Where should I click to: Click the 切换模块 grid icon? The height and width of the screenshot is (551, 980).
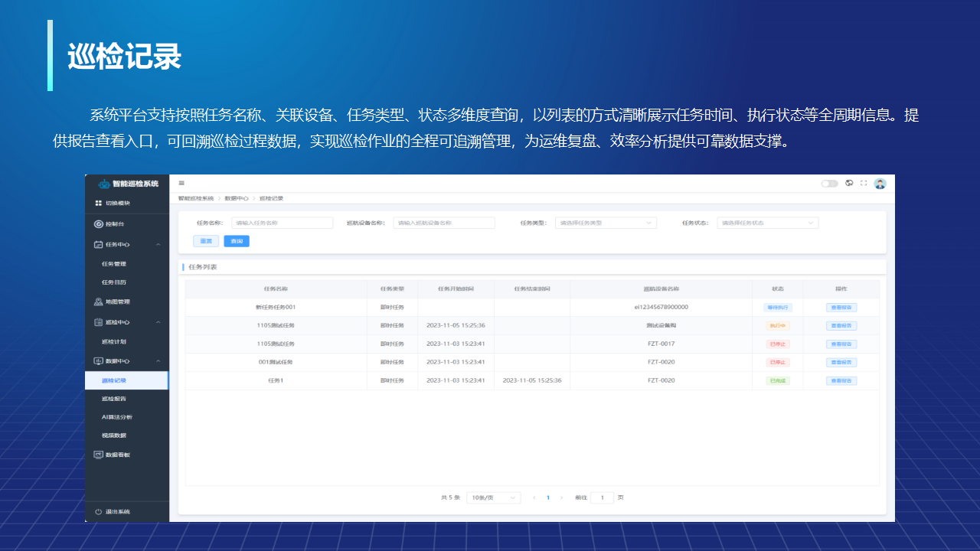click(x=98, y=204)
